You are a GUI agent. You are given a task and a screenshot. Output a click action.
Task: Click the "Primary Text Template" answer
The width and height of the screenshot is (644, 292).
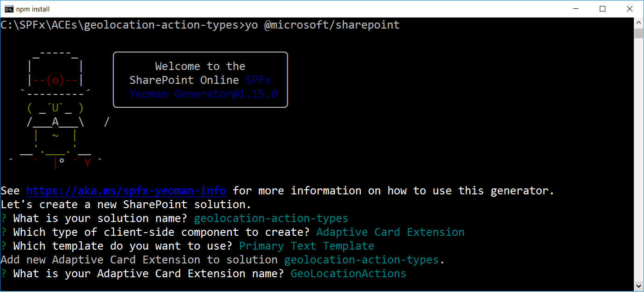pyautogui.click(x=306, y=246)
